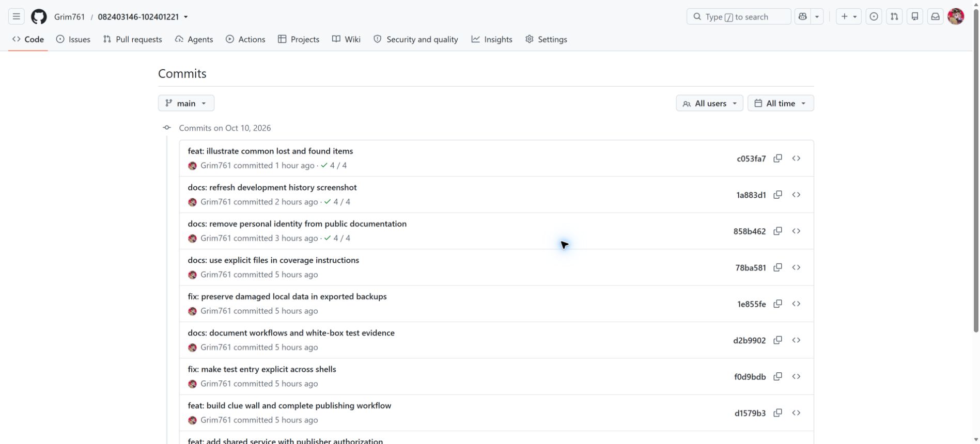
Task: Copy full SHA for commit c053fa7
Action: pyautogui.click(x=777, y=158)
